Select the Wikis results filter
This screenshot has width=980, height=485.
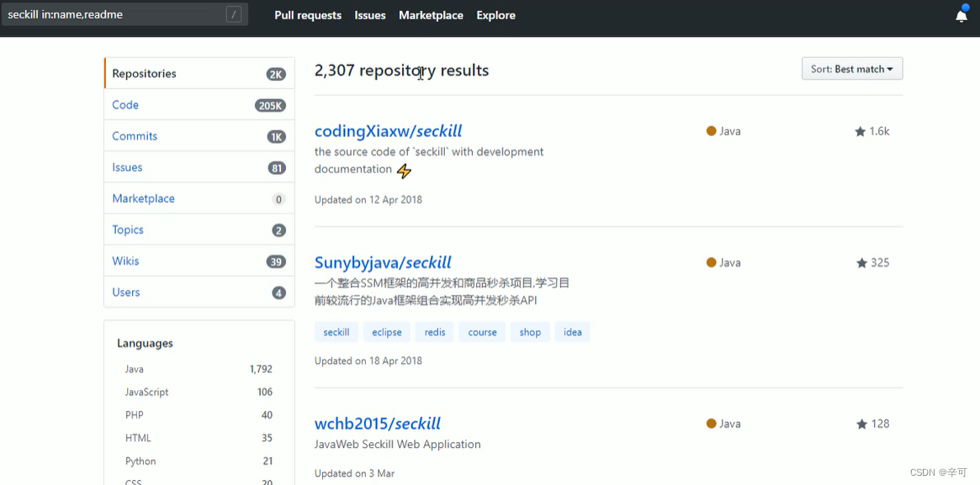pos(199,261)
